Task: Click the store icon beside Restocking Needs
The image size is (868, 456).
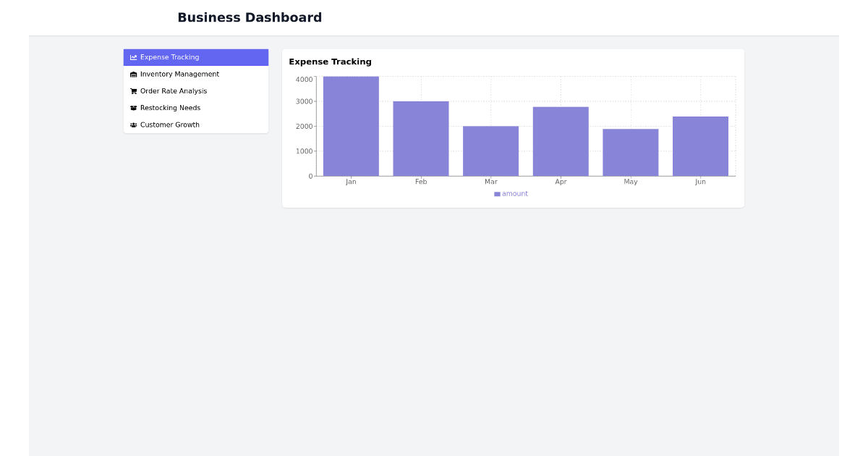Action: (x=133, y=107)
